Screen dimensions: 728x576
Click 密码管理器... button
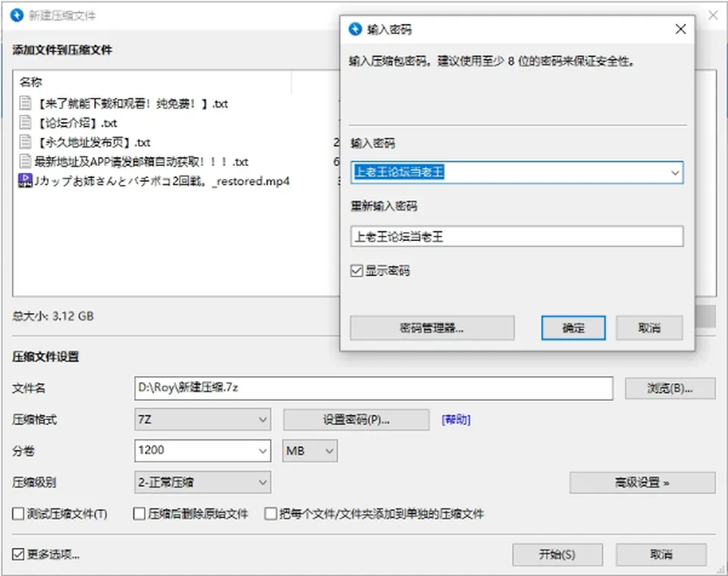pyautogui.click(x=431, y=328)
